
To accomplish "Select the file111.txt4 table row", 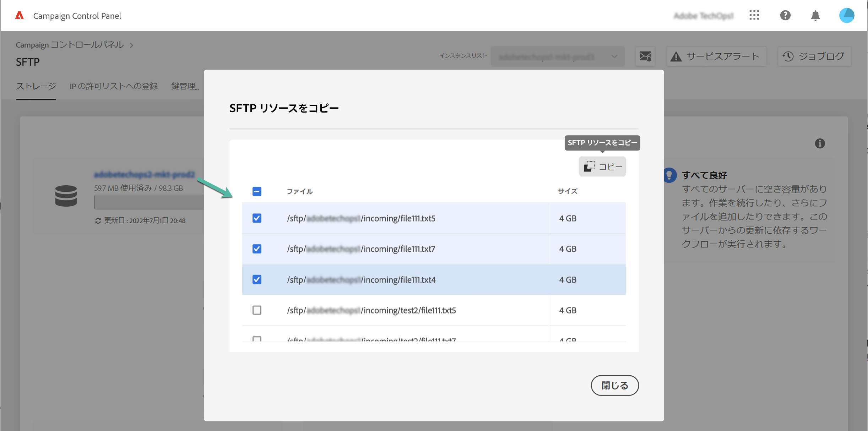I will pos(398,280).
